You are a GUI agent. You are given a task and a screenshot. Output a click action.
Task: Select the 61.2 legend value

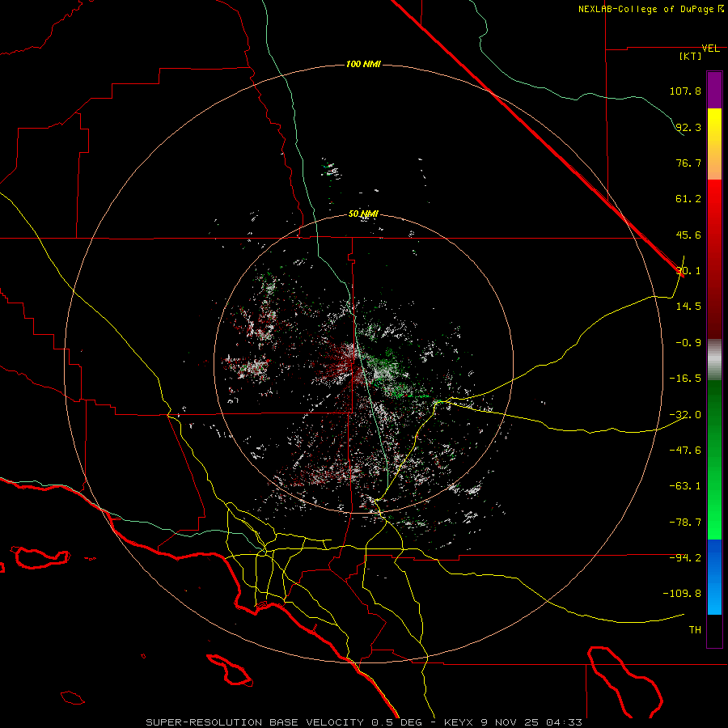(x=688, y=199)
